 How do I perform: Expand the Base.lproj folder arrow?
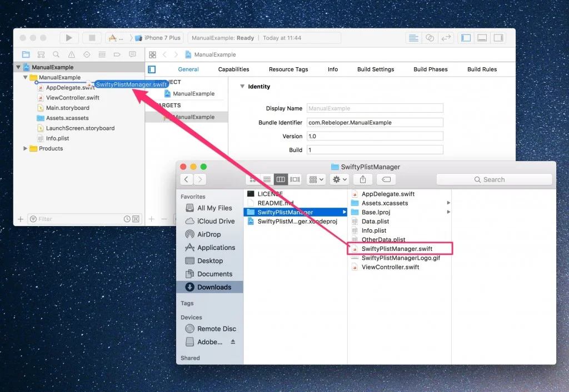click(x=448, y=212)
